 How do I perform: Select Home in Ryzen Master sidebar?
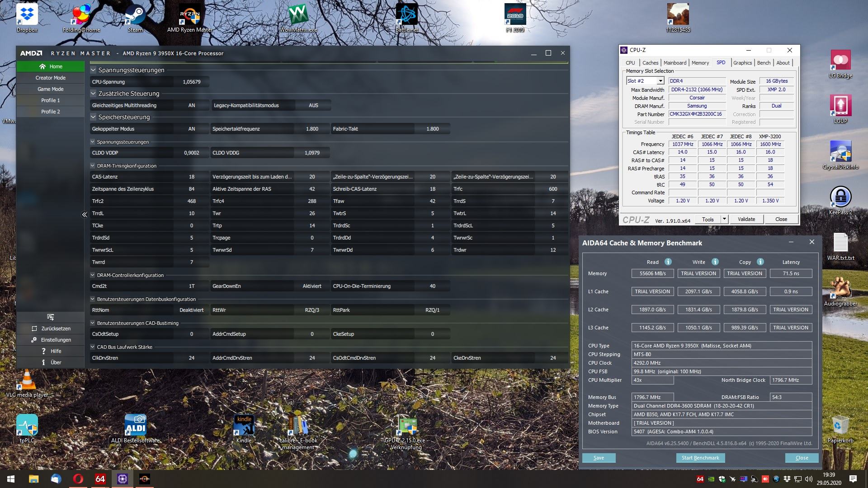tap(50, 66)
